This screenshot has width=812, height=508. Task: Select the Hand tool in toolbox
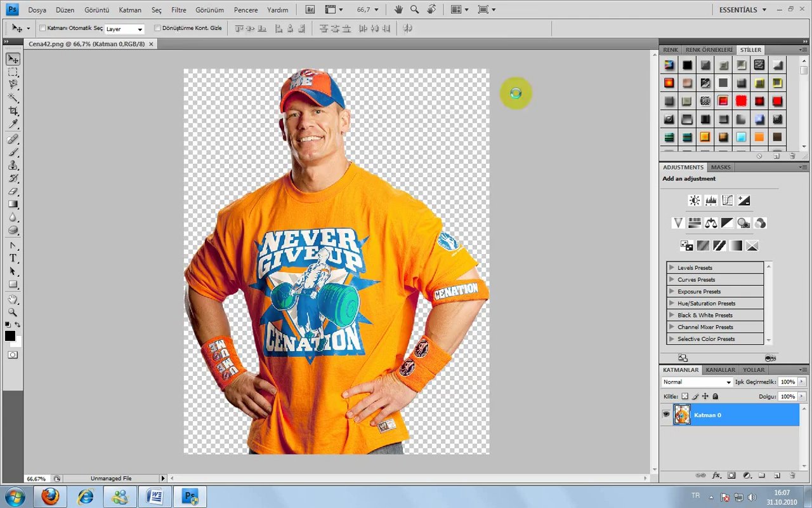(x=13, y=300)
